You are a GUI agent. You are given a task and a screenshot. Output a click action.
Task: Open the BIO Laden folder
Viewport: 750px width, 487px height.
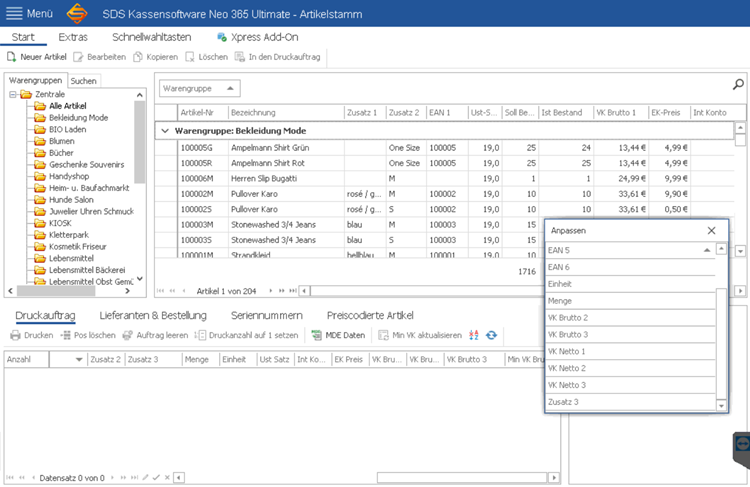pos(67,129)
